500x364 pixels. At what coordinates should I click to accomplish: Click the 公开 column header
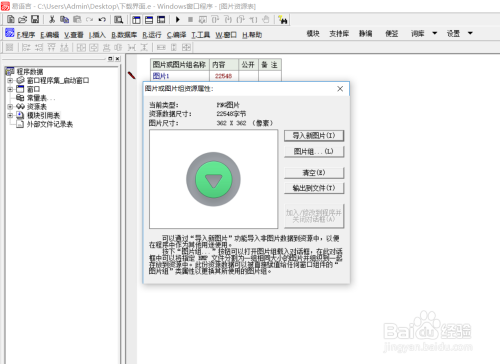click(x=248, y=65)
